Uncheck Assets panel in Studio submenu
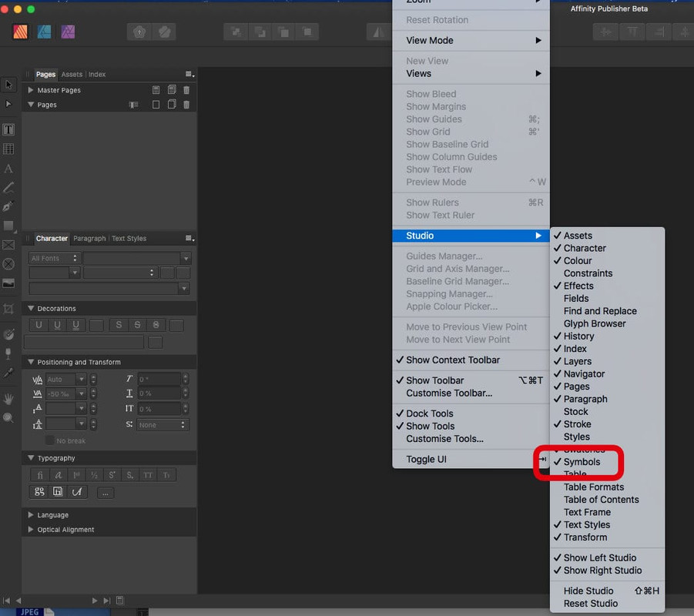 pos(607,236)
